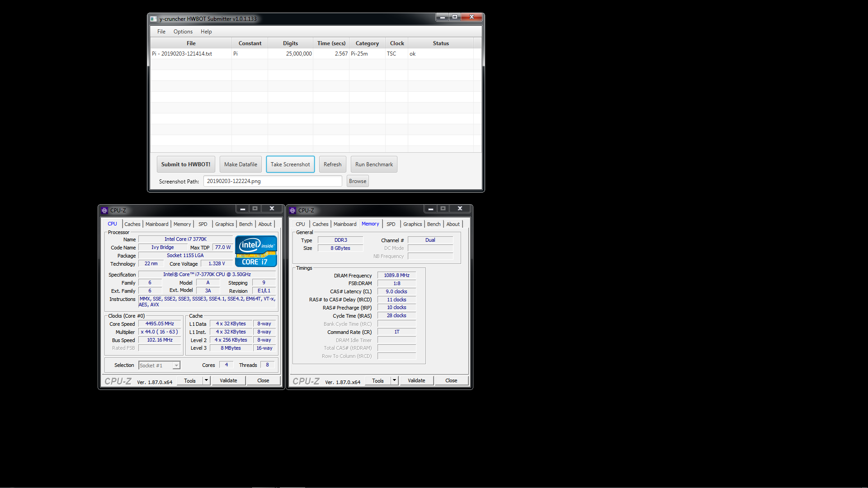Minimize the y-cruncher HWBOT Submitter window
Viewport: 868px width, 488px height.
pyautogui.click(x=442, y=17)
